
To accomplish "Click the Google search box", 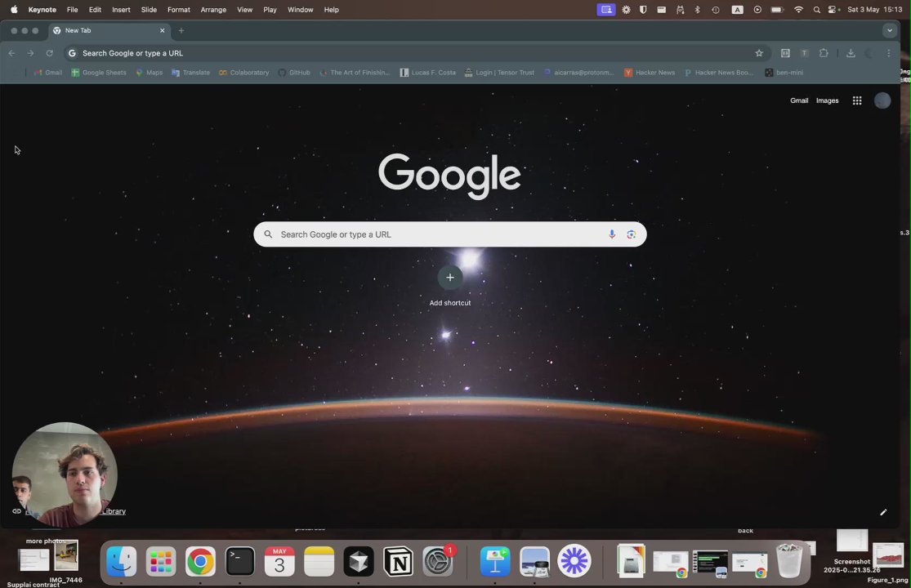I will pyautogui.click(x=449, y=234).
